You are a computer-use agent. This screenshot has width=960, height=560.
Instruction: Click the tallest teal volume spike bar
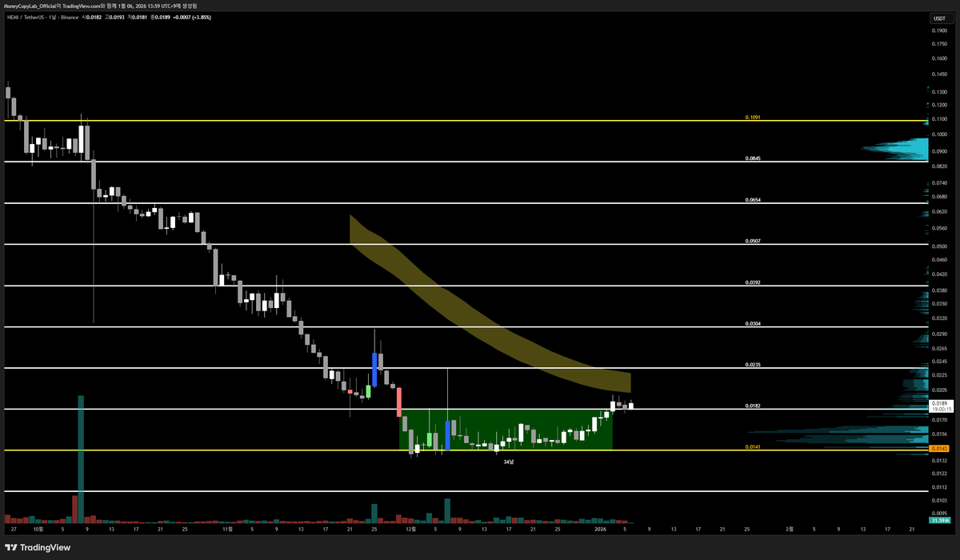[80, 456]
